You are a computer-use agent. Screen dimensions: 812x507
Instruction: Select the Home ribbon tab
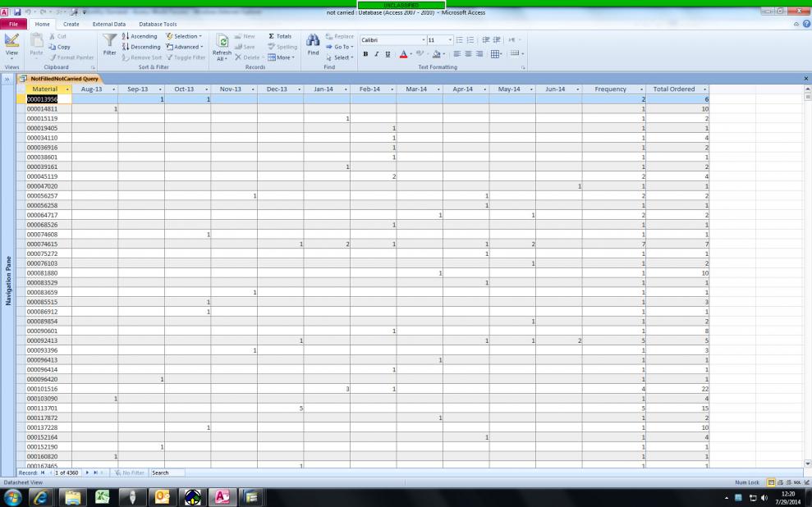[x=43, y=24]
